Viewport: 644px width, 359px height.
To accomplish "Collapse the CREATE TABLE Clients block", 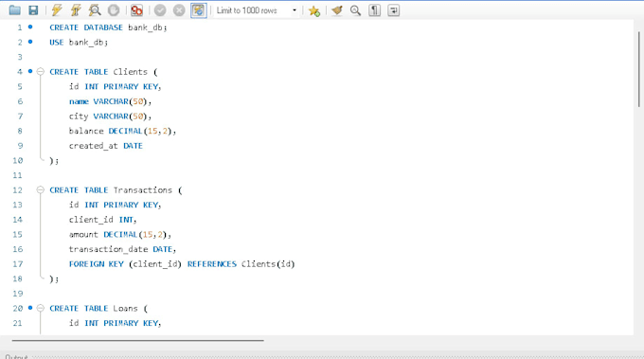I will (40, 71).
